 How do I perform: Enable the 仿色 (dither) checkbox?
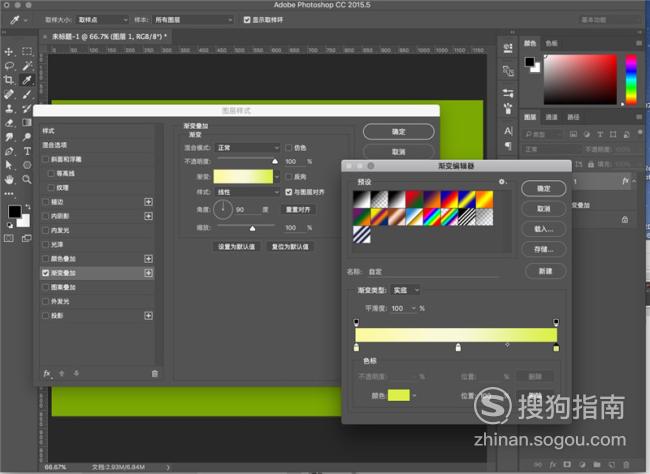(x=289, y=148)
